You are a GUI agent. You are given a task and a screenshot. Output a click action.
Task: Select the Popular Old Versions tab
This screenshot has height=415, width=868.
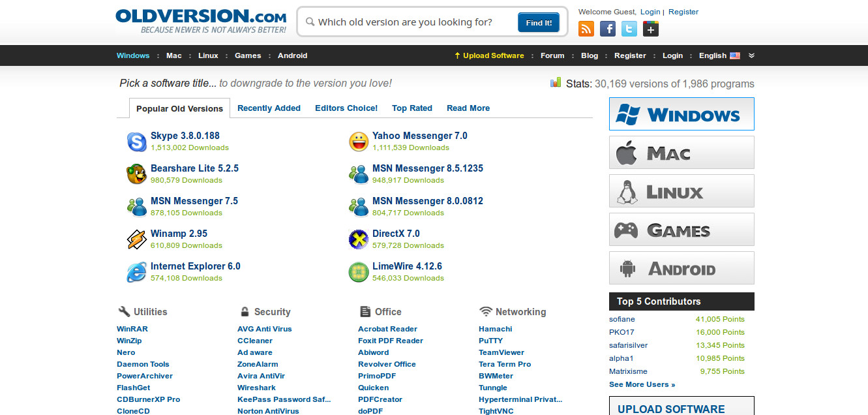point(179,108)
